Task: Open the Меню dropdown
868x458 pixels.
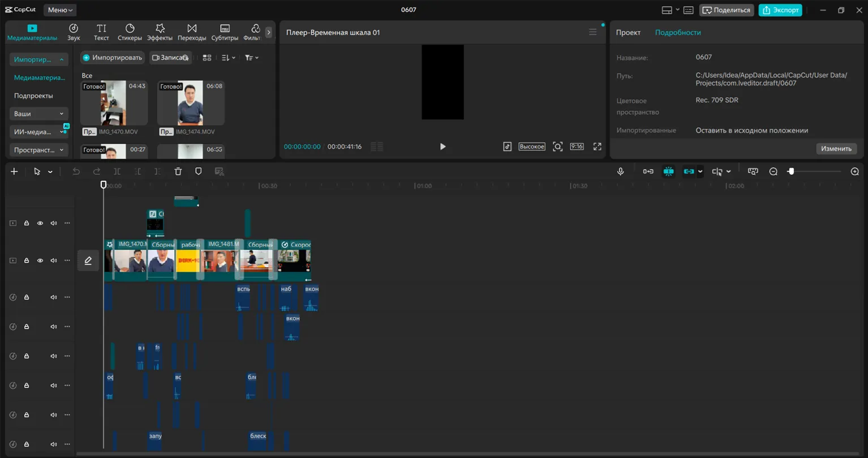Action: point(59,10)
